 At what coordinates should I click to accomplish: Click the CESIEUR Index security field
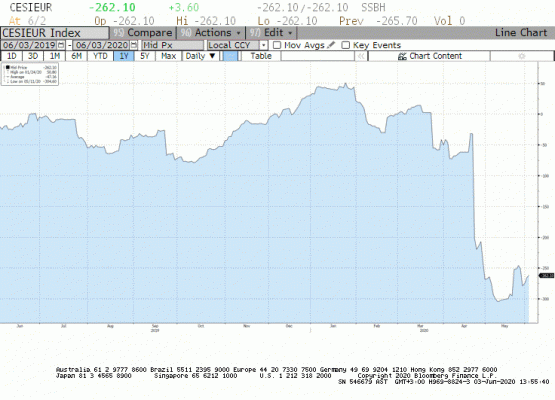click(x=55, y=33)
